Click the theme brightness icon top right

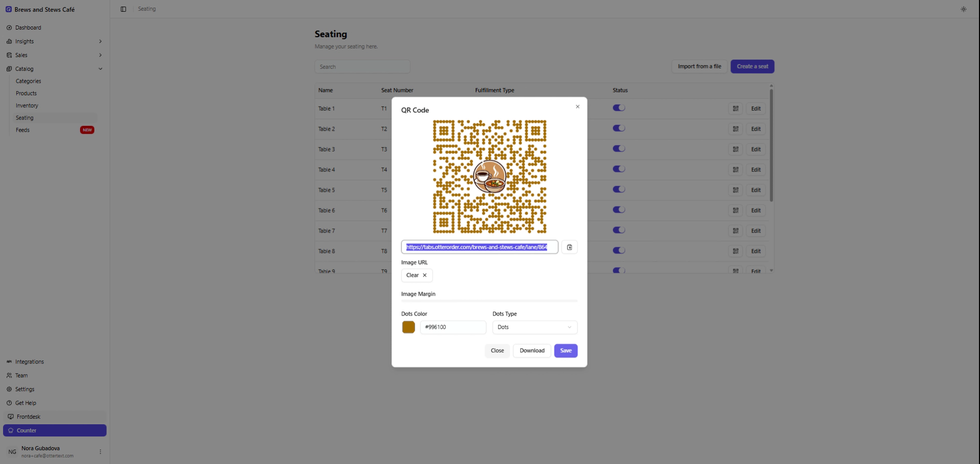[964, 9]
